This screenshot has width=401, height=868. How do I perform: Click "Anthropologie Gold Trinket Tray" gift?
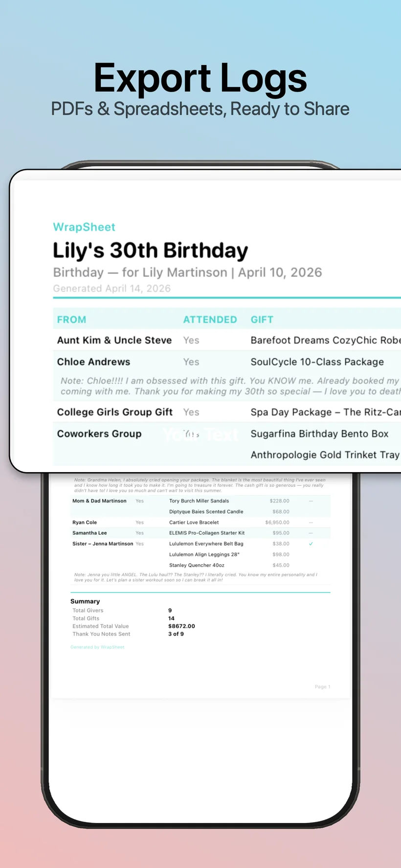coord(325,455)
